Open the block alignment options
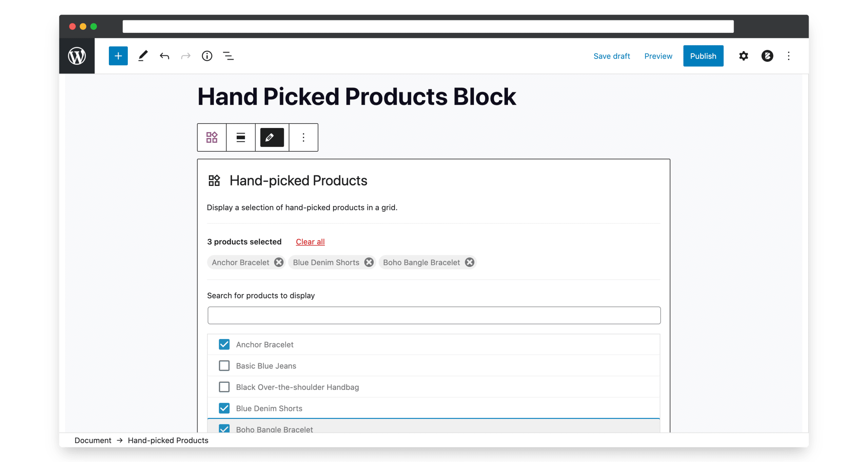The width and height of the screenshot is (868, 462). point(241,137)
